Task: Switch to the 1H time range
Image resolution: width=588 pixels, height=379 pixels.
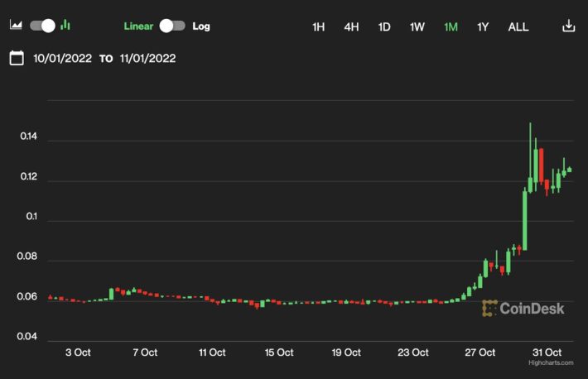Action: [318, 27]
